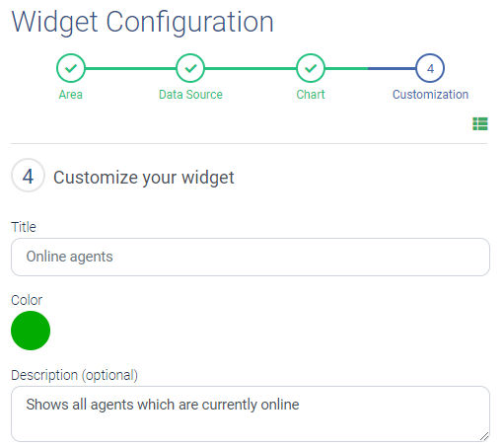
Task: Go back to the Area step label
Action: point(71,95)
